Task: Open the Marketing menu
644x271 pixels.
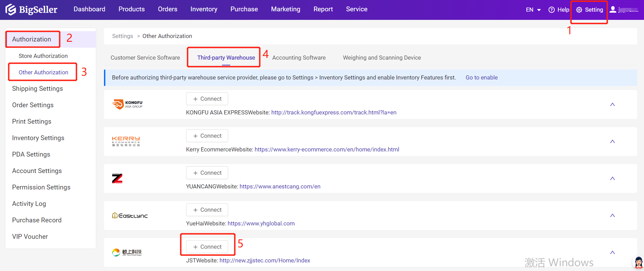Action: pyautogui.click(x=286, y=9)
